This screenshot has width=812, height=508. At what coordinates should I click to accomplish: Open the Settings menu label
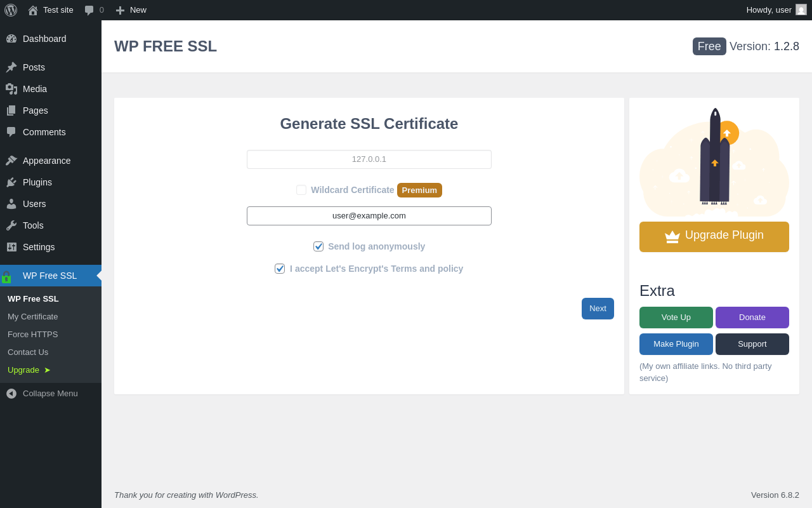click(x=39, y=247)
